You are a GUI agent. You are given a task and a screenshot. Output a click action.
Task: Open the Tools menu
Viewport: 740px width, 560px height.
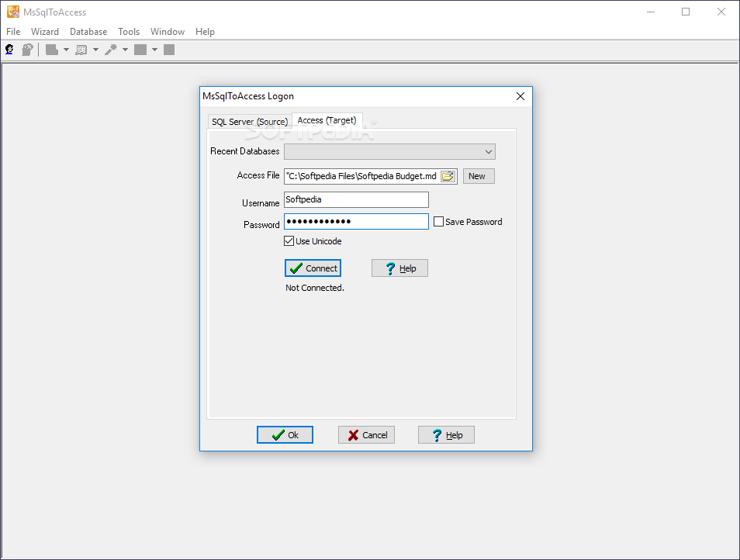(x=128, y=32)
